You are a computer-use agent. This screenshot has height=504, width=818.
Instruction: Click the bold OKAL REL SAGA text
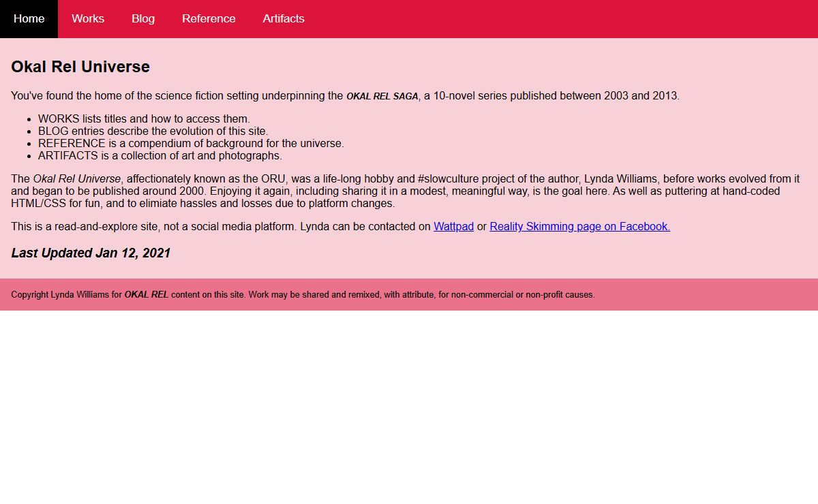point(382,96)
